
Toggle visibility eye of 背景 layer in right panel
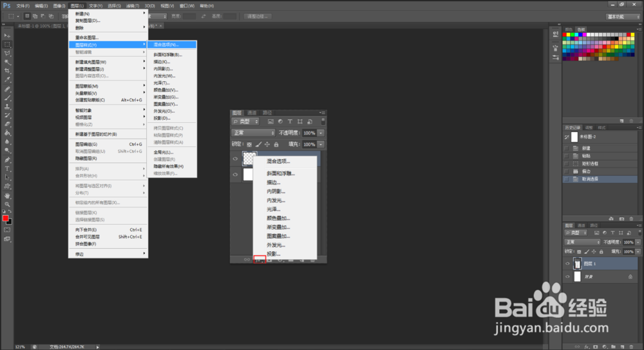click(567, 277)
